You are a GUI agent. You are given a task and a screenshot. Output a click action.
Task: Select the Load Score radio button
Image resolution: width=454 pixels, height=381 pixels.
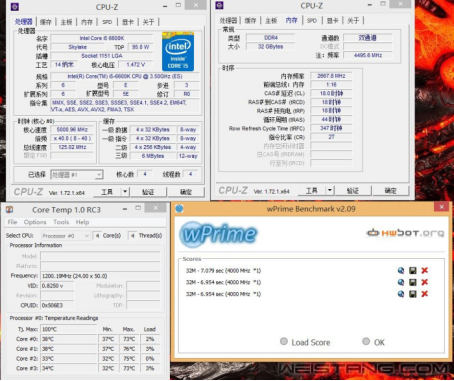tap(284, 341)
